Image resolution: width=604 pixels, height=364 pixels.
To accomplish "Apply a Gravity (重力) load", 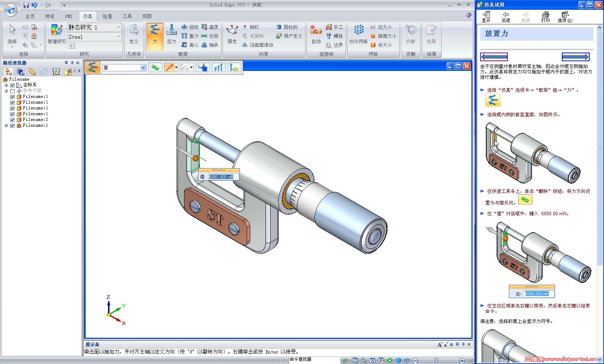I will [x=190, y=36].
